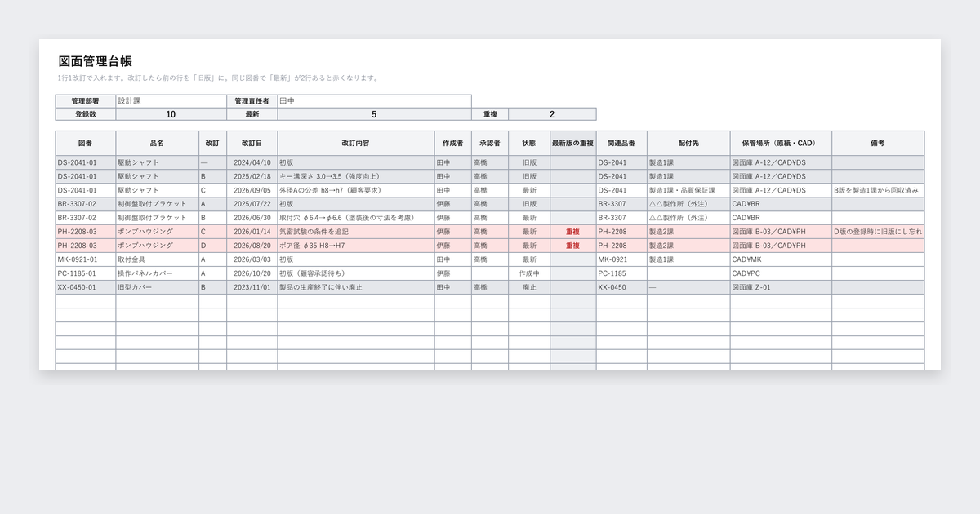The width and height of the screenshot is (980, 514).
Task: Click the cell キー溝深さ 3.0→3.5（強度向上）
Action: pos(355,176)
